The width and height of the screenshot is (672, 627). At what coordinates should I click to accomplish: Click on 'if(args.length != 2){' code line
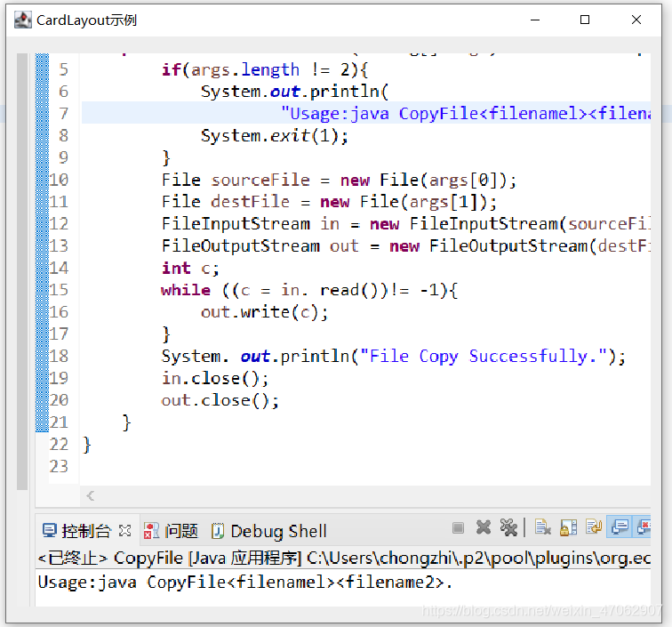coord(265,69)
